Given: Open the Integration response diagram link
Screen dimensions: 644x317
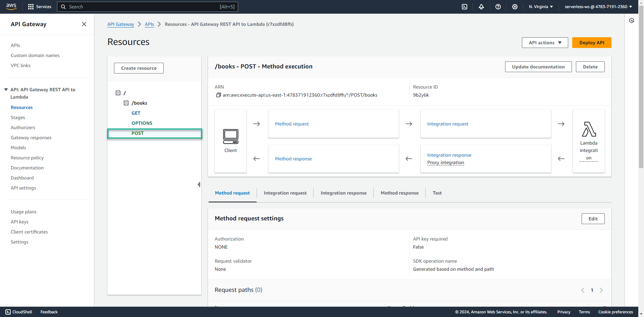Looking at the screenshot, I should click(x=449, y=155).
